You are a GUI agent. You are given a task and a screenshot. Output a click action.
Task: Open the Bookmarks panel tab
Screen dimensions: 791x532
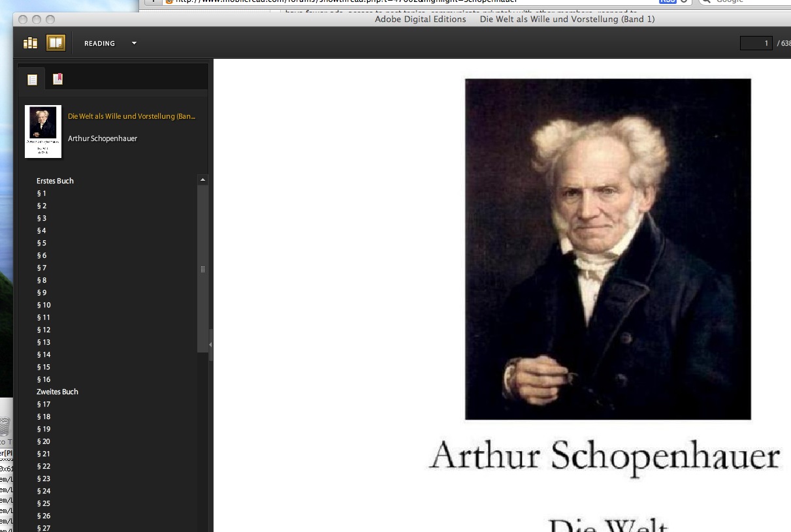57,79
